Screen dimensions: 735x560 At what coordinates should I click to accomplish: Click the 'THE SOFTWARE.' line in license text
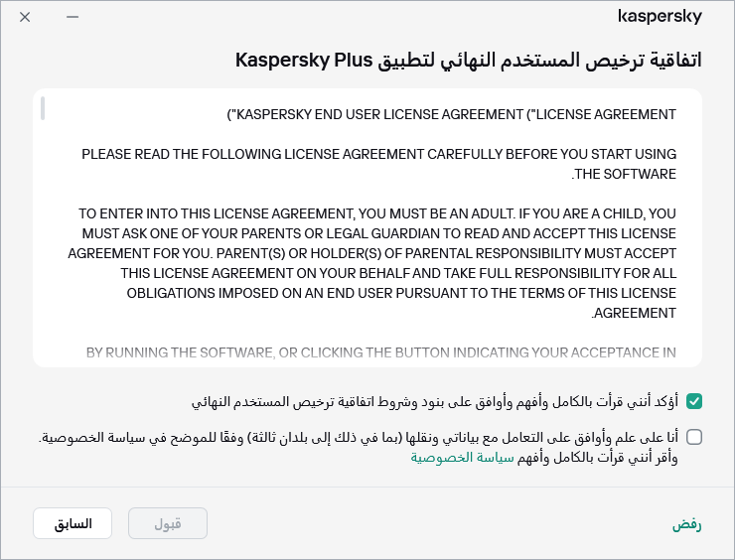[x=625, y=174]
